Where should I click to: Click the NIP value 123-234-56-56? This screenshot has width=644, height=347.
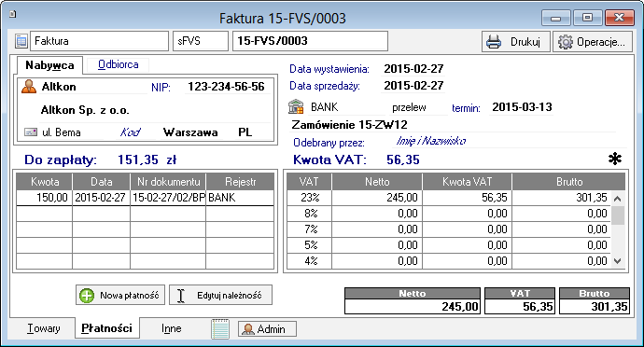coord(226,87)
